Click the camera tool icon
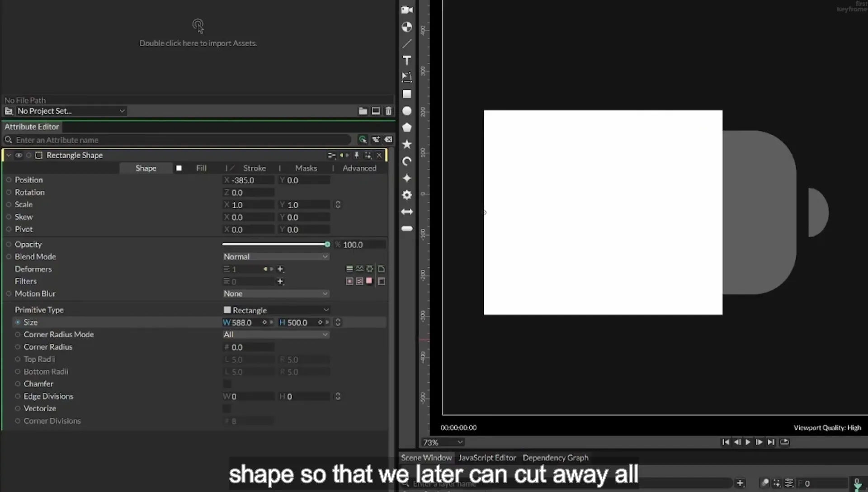The width and height of the screenshot is (868, 492). (407, 10)
